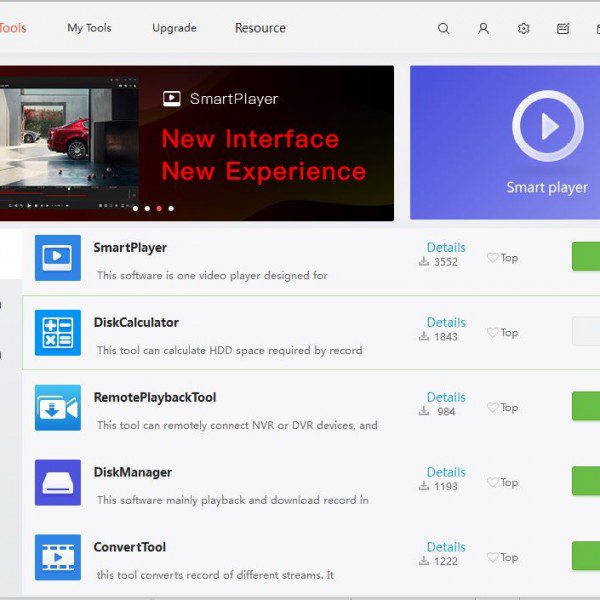Click the DiskManager drive icon

[x=58, y=482]
